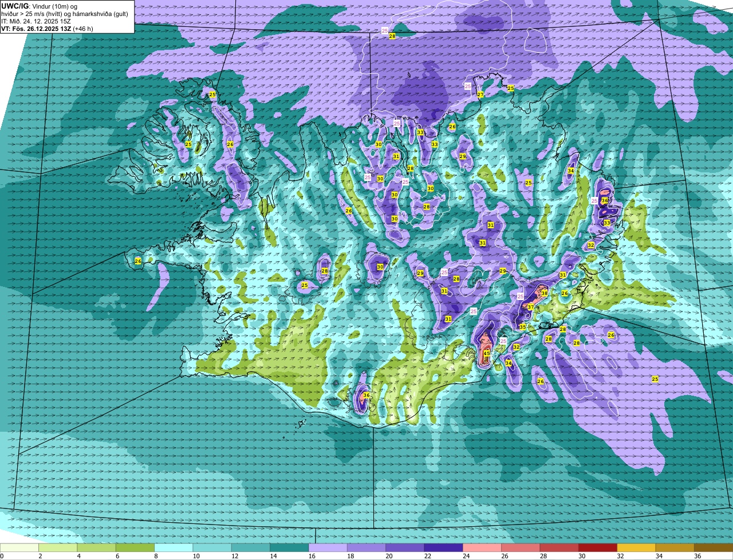Viewport: 733px width, 560px height.
Task: Select the dark teal 14–16 m/s swatch
Action: pyautogui.click(x=289, y=547)
